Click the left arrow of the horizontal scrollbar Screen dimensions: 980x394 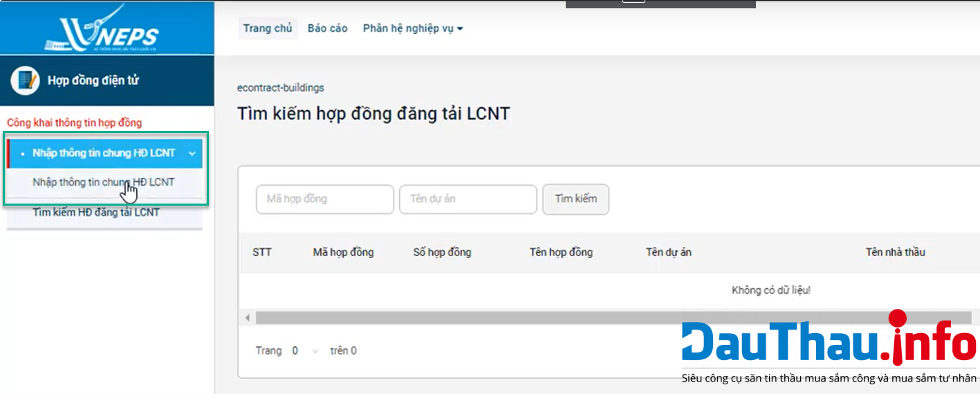pos(248,318)
